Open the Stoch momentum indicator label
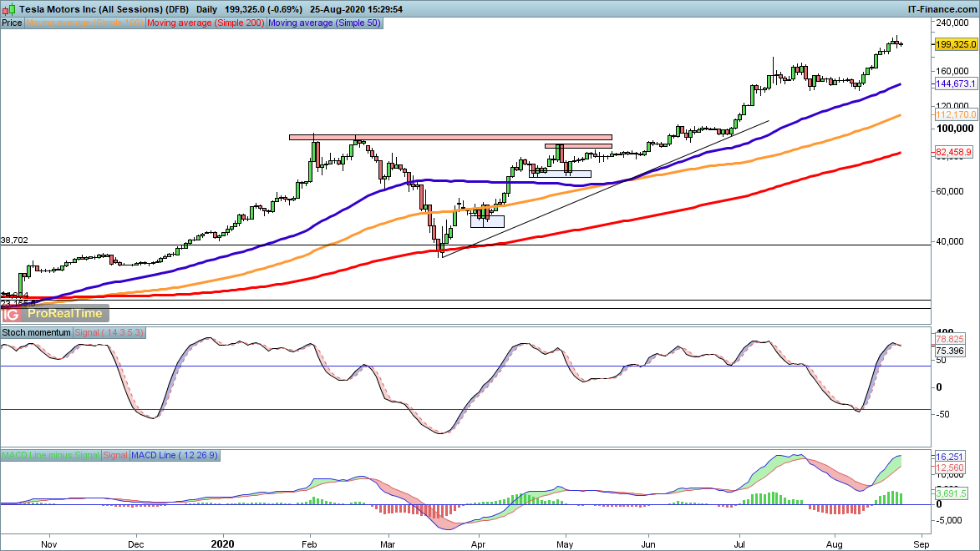 coord(36,332)
